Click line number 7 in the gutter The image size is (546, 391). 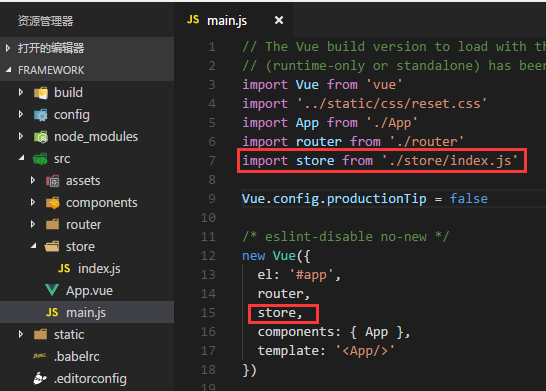pos(212,161)
